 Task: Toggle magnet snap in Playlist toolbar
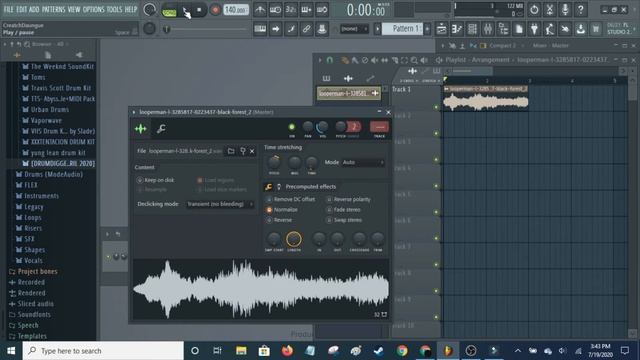[329, 60]
